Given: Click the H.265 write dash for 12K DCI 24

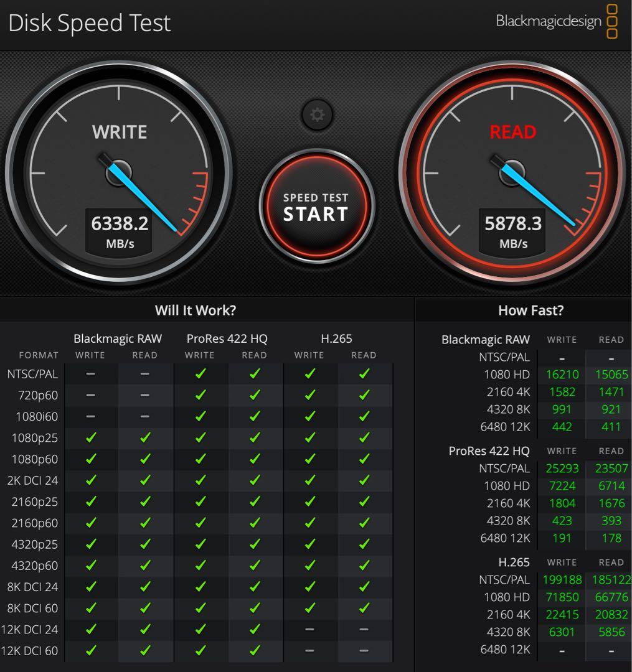Looking at the screenshot, I should pyautogui.click(x=309, y=630).
